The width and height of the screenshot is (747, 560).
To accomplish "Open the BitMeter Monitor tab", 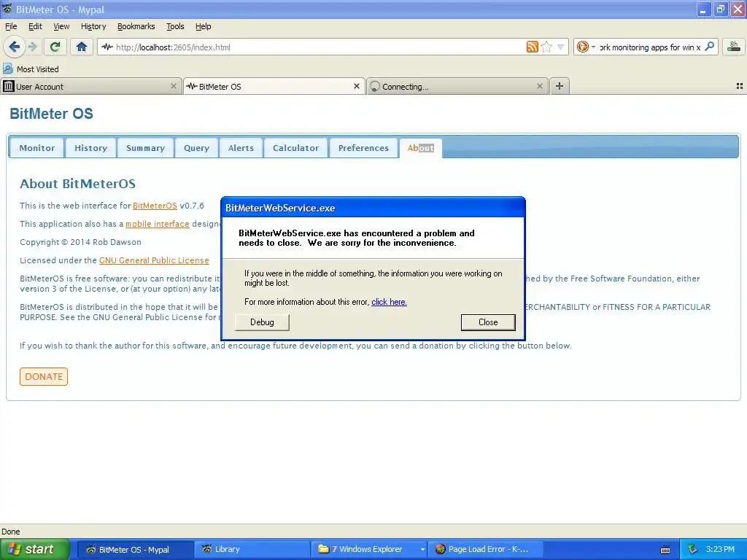I will pyautogui.click(x=36, y=148).
